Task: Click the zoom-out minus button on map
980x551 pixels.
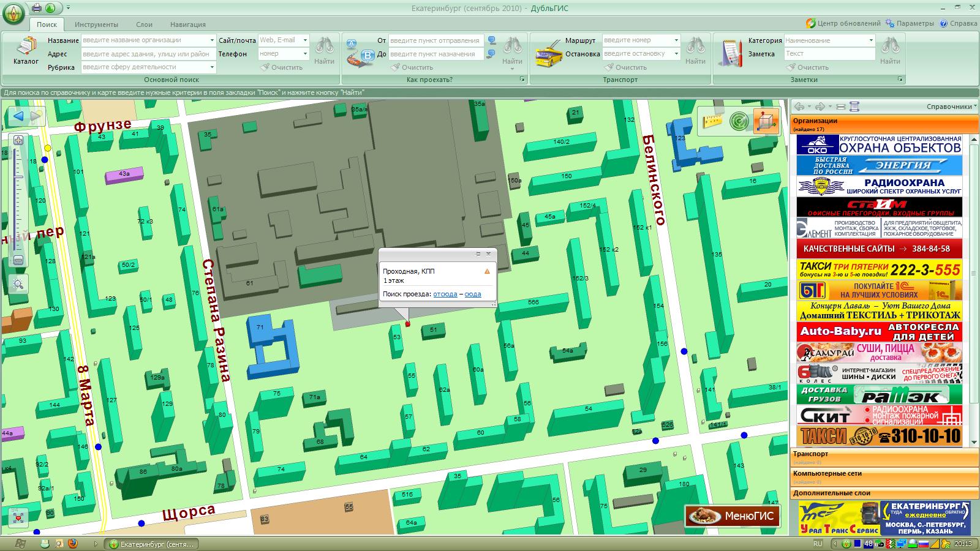Action: [x=18, y=260]
